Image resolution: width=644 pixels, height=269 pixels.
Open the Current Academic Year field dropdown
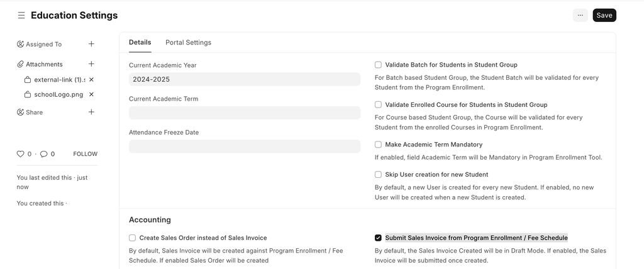tap(244, 79)
